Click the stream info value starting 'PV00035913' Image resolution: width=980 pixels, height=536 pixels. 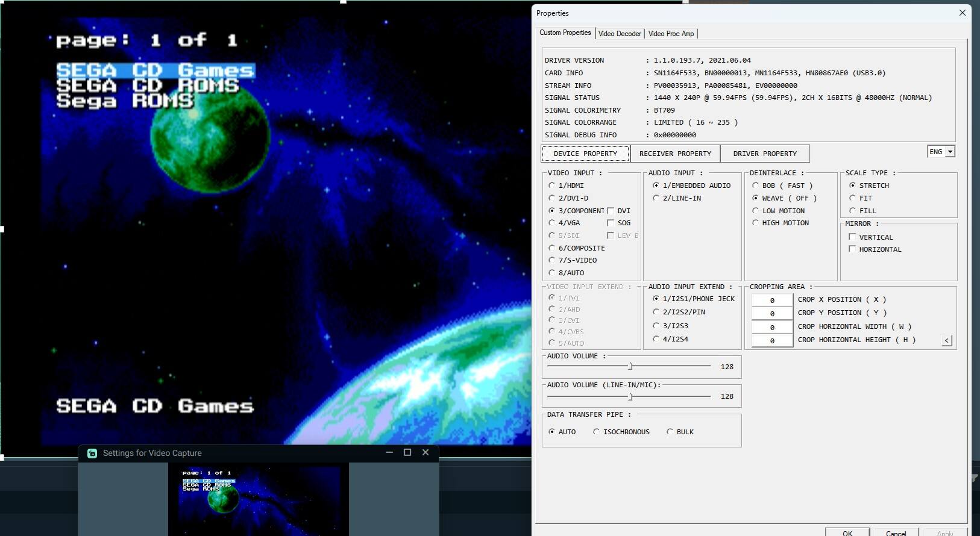point(725,86)
